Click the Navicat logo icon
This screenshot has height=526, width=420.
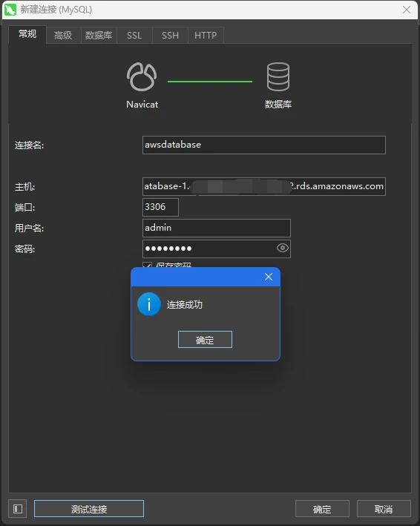point(142,77)
